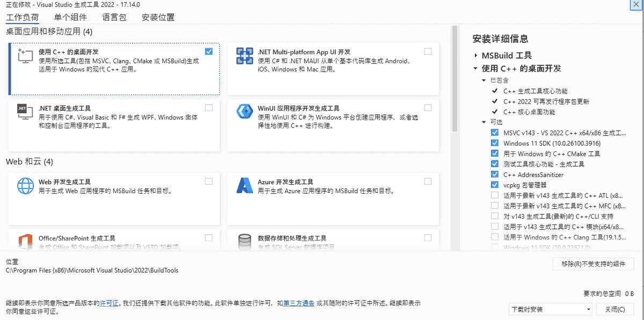Click the 要求的总空间 0 B text
644x320 pixels.
(609, 294)
